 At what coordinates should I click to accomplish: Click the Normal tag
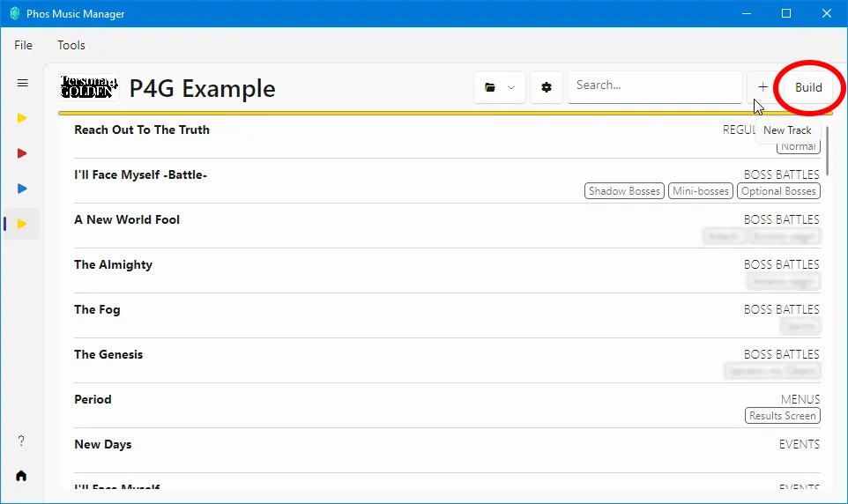[799, 146]
